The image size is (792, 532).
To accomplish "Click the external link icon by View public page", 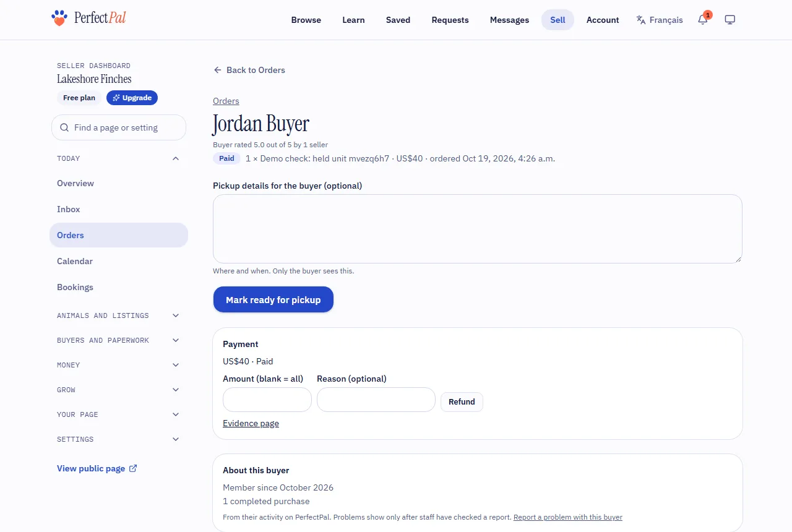I will coord(133,468).
